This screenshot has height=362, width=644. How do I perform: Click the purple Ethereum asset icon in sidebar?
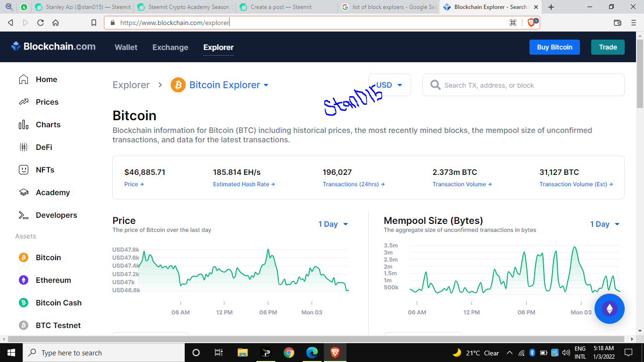(24, 280)
